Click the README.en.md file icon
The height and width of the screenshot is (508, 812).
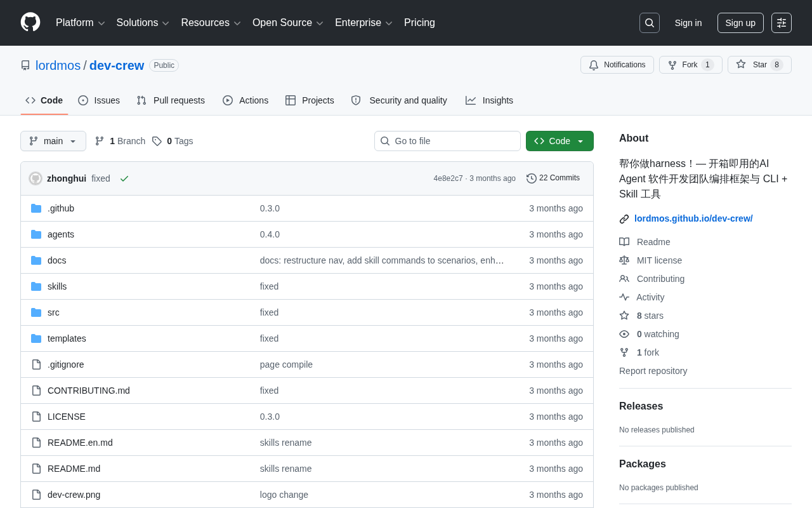[x=36, y=443]
